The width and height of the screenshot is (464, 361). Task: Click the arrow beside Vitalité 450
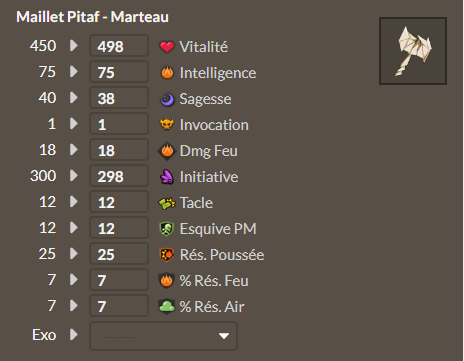pyautogui.click(x=74, y=46)
